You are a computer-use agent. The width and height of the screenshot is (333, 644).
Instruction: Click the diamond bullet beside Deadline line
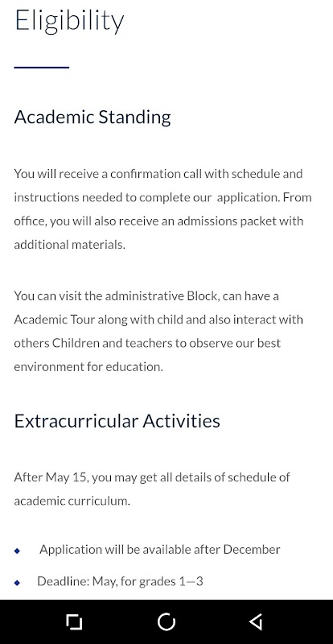point(17,582)
